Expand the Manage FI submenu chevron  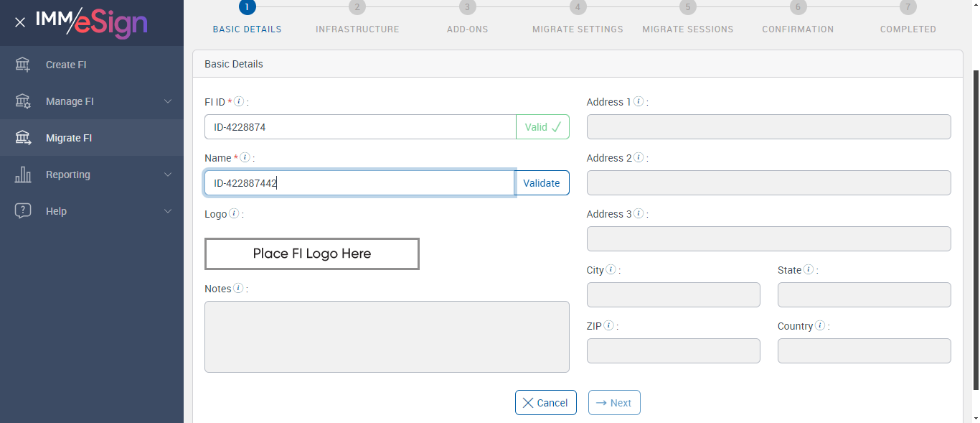coord(168,101)
